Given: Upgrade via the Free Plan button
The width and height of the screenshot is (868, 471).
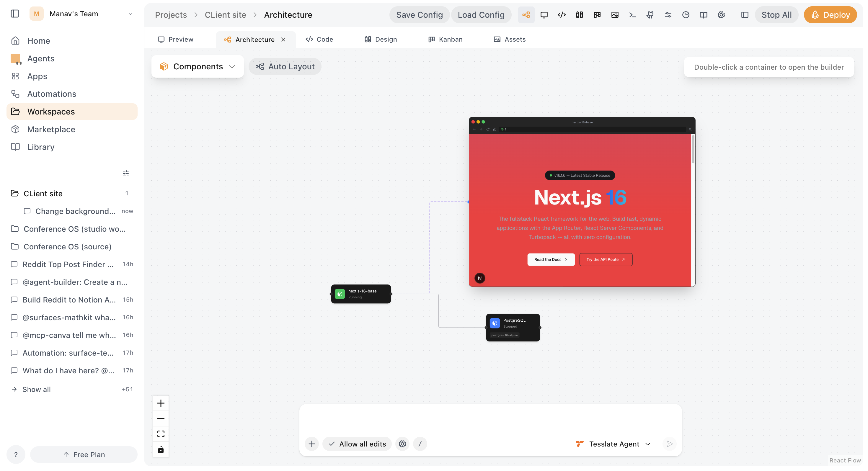Looking at the screenshot, I should (x=84, y=454).
